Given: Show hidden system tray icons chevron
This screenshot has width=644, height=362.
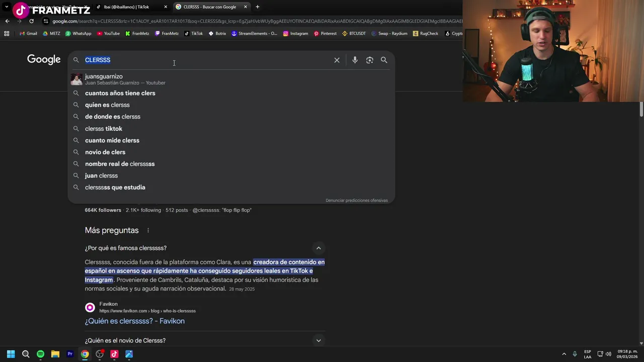Looking at the screenshot, I should tap(564, 354).
